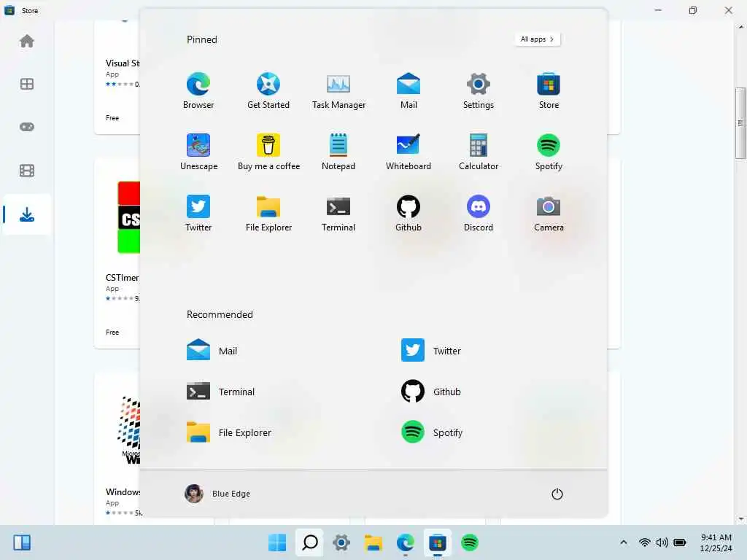Click the "Pinned" section heading

[x=202, y=39]
